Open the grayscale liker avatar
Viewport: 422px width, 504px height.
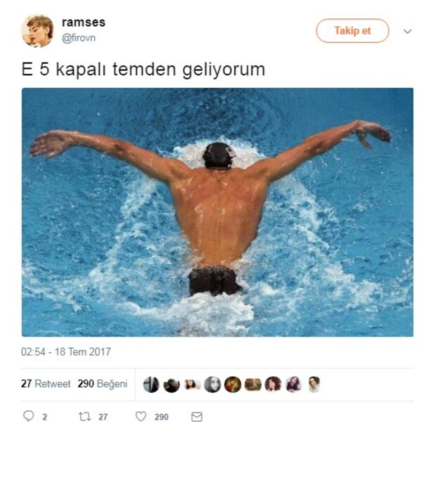[x=212, y=385]
